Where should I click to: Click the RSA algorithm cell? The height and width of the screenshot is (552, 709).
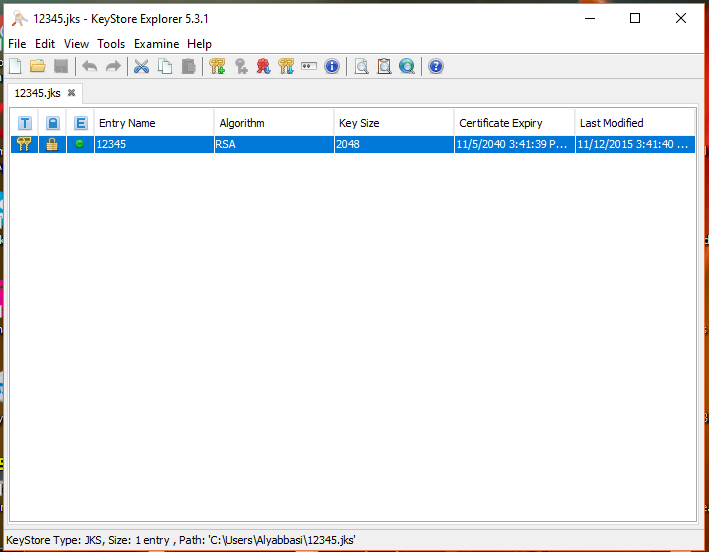pyautogui.click(x=274, y=144)
